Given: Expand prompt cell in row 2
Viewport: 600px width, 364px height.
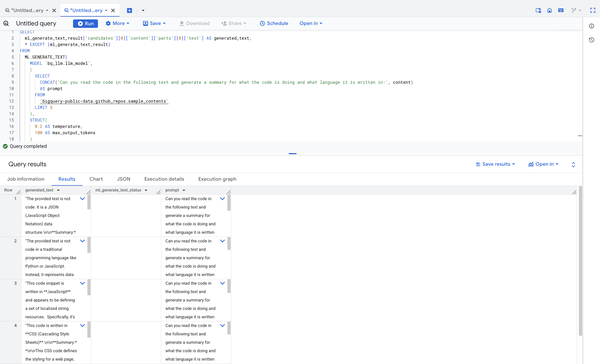Looking at the screenshot, I should pos(223,241).
